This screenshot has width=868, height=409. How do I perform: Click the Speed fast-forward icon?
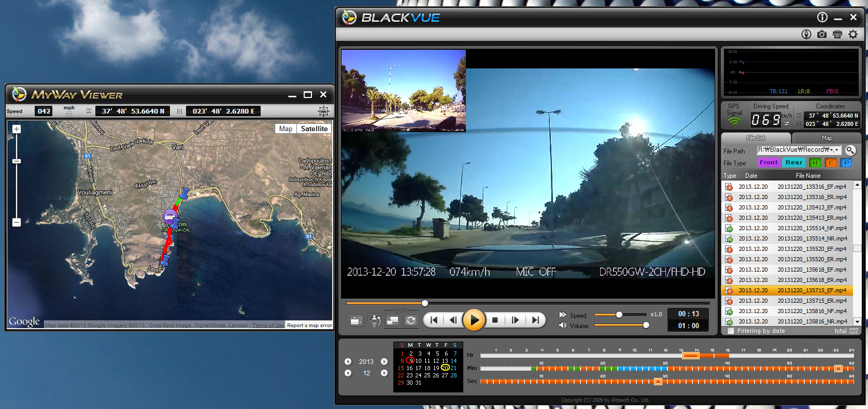[563, 315]
